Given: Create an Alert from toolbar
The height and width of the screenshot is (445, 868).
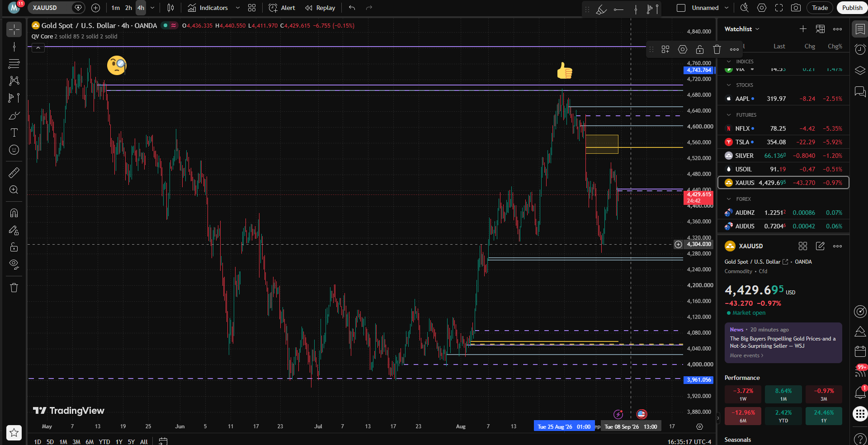Looking at the screenshot, I should [x=282, y=8].
